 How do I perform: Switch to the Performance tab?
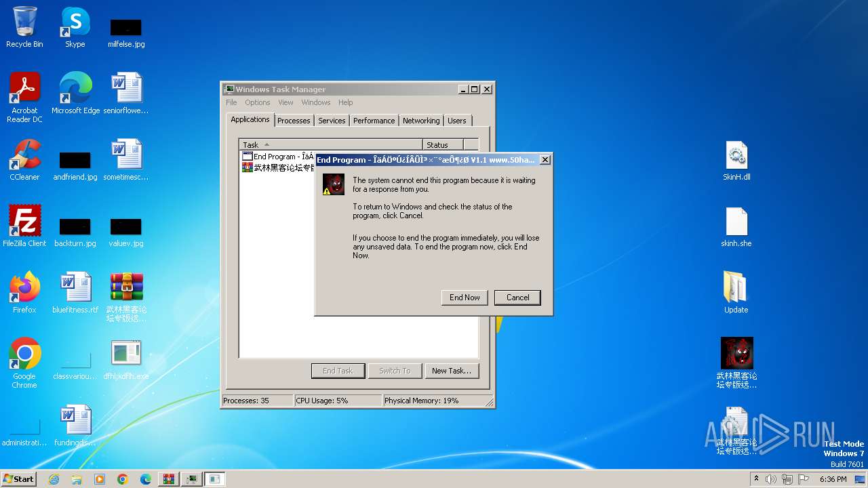click(374, 121)
